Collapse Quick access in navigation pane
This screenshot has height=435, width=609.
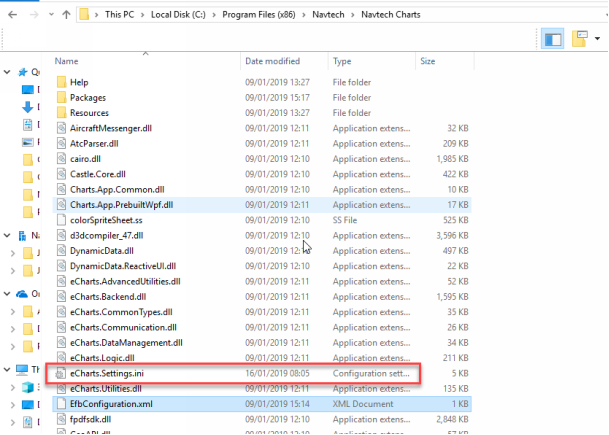[x=7, y=72]
